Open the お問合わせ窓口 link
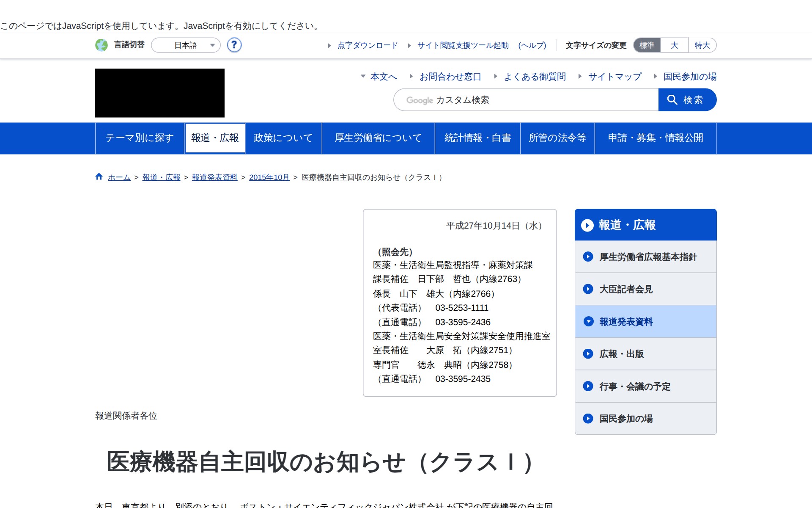 tap(450, 77)
